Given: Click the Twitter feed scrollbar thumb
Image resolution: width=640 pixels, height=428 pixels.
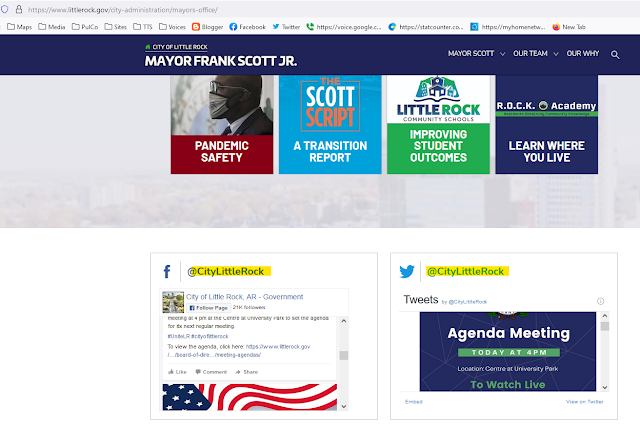Looking at the screenshot, I should pyautogui.click(x=605, y=326).
